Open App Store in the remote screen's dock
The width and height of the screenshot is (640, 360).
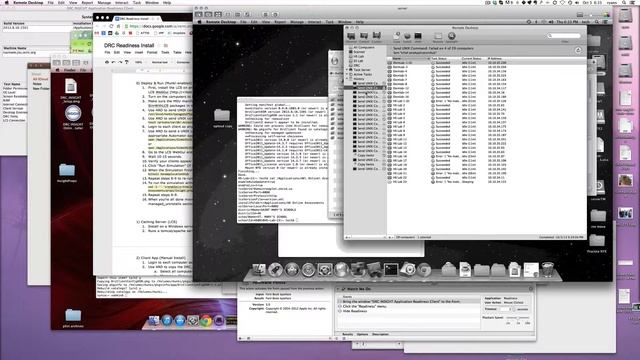coord(292,270)
